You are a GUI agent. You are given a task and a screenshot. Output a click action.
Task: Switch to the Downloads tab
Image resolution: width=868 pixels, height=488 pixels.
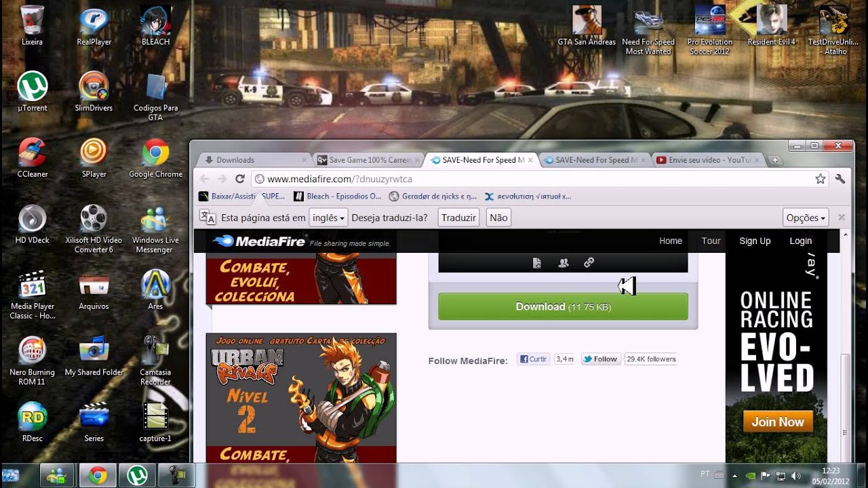pos(251,160)
